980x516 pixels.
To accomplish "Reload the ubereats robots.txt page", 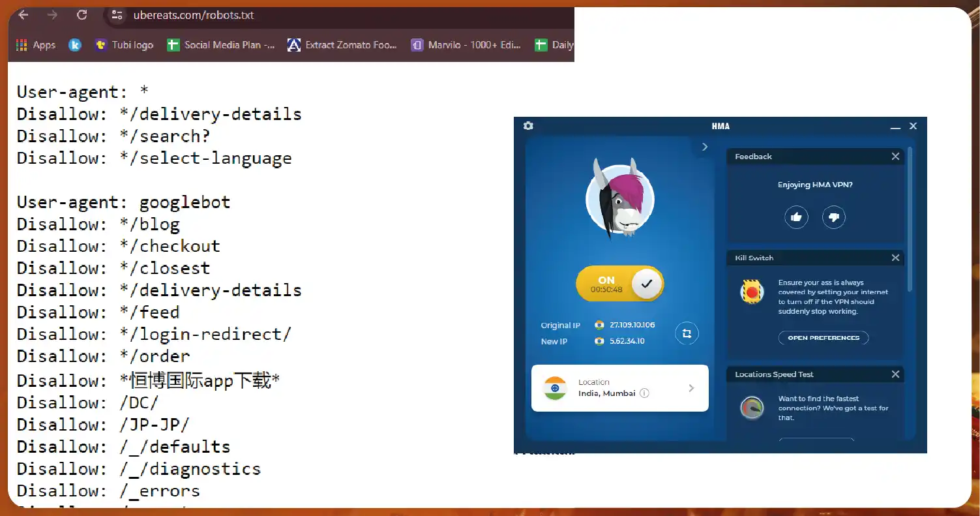I will pos(82,14).
